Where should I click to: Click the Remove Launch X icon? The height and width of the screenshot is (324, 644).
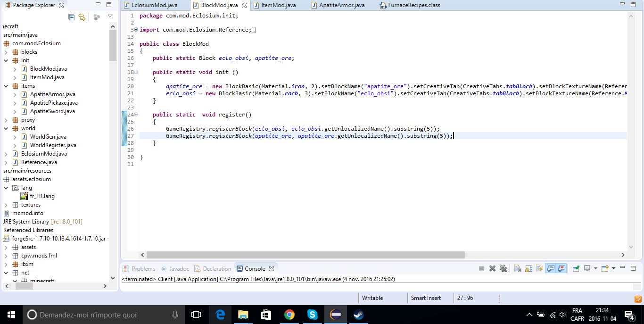pyautogui.click(x=492, y=268)
